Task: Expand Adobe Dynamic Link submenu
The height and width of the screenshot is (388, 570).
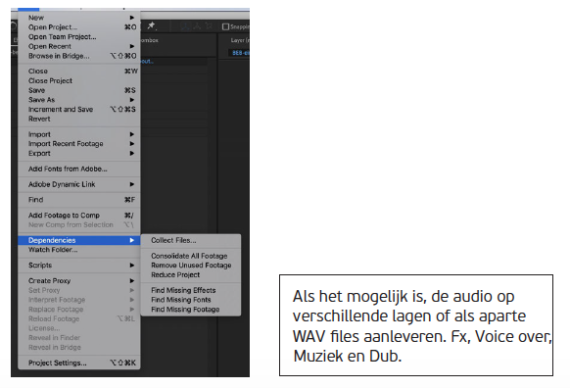Action: 79,184
